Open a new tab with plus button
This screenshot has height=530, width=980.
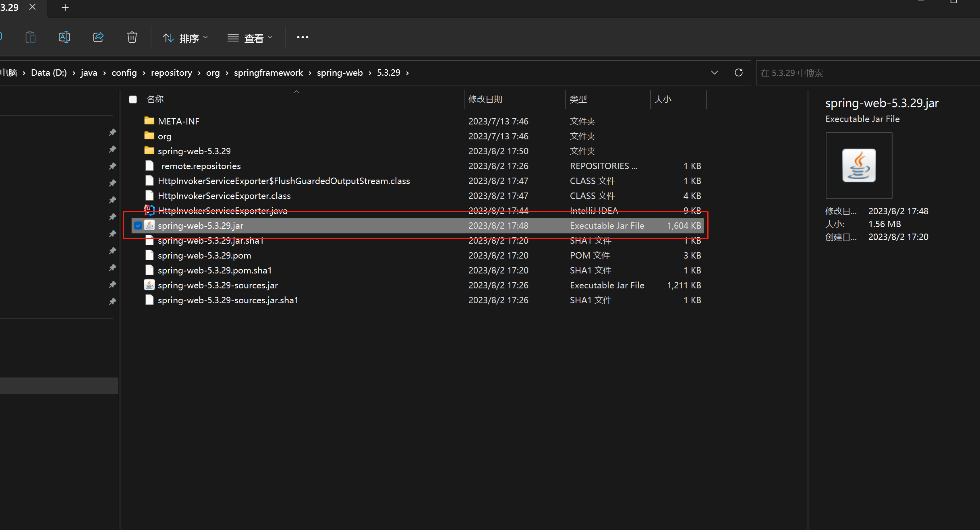point(65,8)
